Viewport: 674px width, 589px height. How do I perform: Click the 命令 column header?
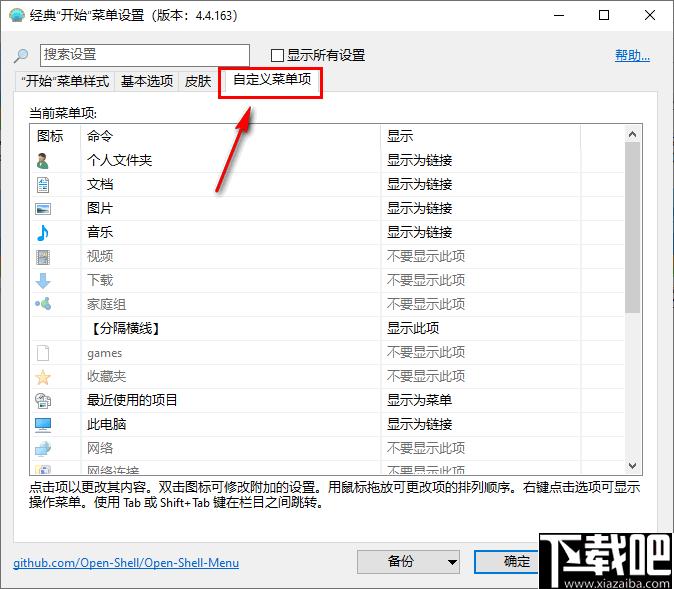pos(230,136)
